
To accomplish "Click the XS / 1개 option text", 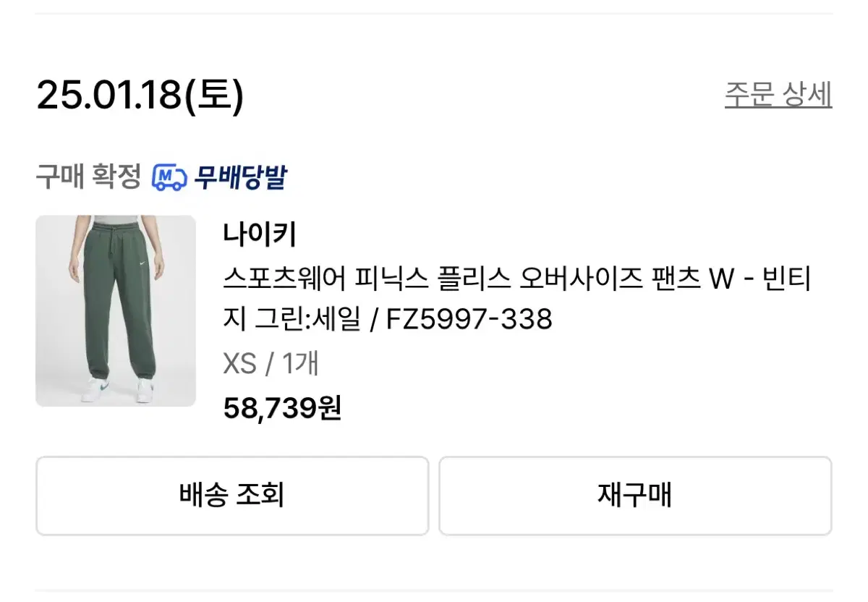I will (271, 365).
